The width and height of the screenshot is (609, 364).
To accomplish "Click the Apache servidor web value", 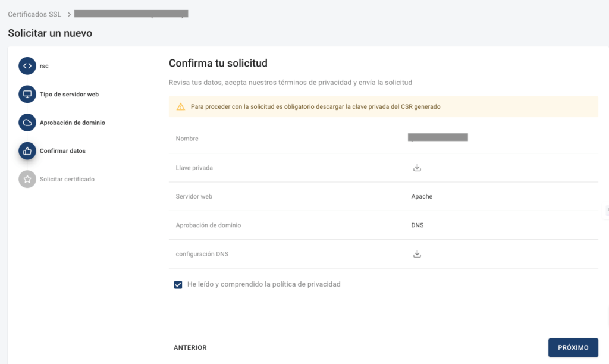I will 422,196.
